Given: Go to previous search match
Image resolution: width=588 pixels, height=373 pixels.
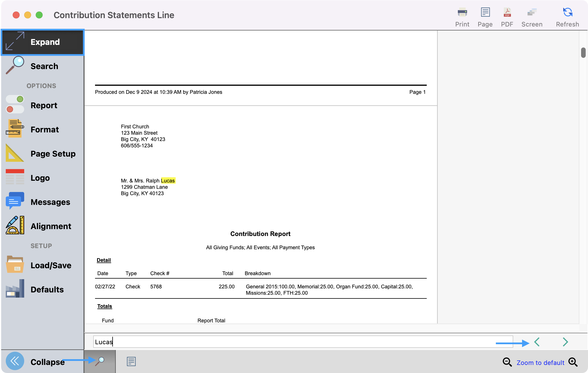Looking at the screenshot, I should point(537,342).
